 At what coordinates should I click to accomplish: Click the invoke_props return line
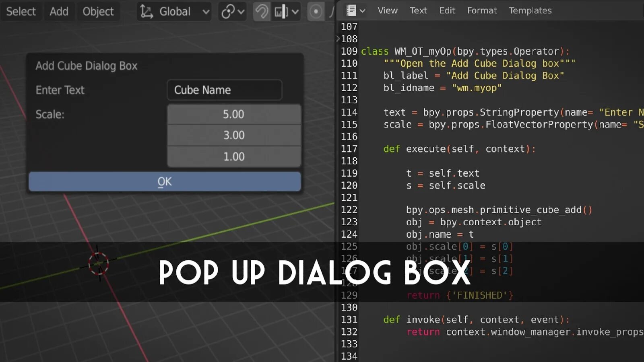coord(525,332)
